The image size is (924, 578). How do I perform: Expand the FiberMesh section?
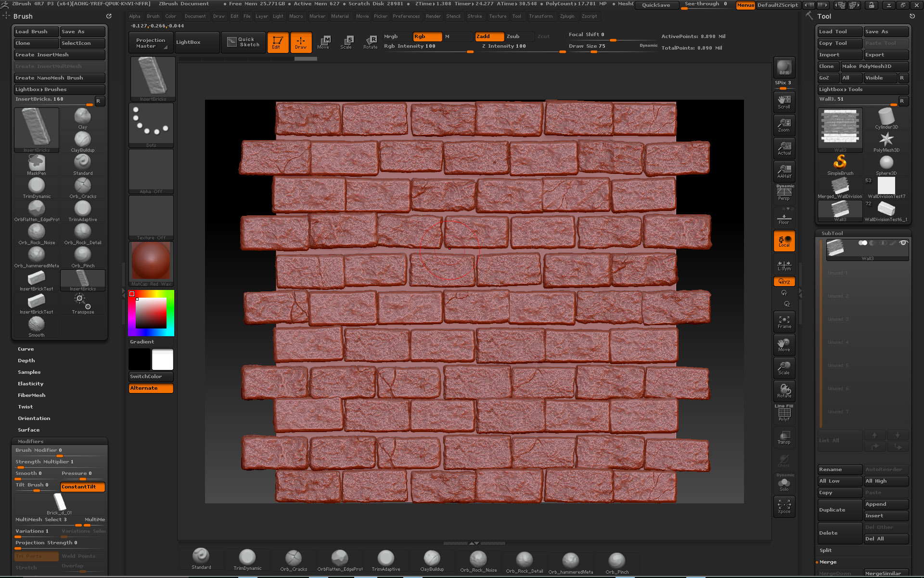[32, 395]
